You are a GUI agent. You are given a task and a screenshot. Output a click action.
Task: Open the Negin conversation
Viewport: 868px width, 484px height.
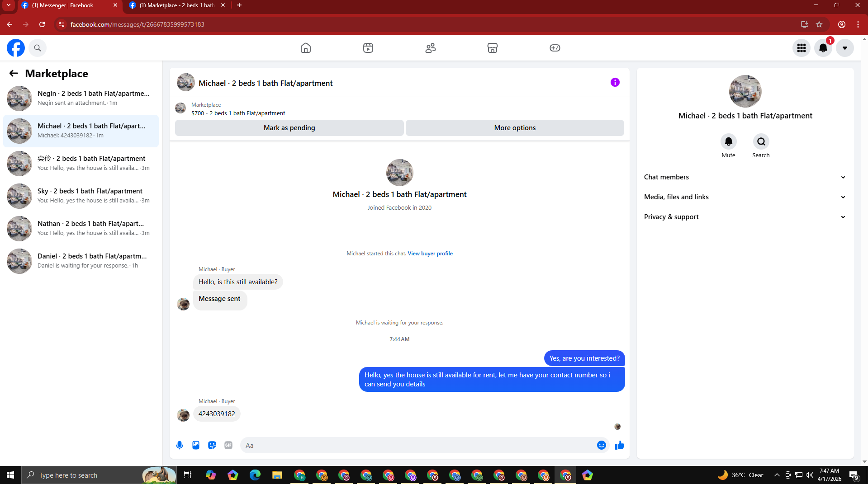(x=81, y=99)
